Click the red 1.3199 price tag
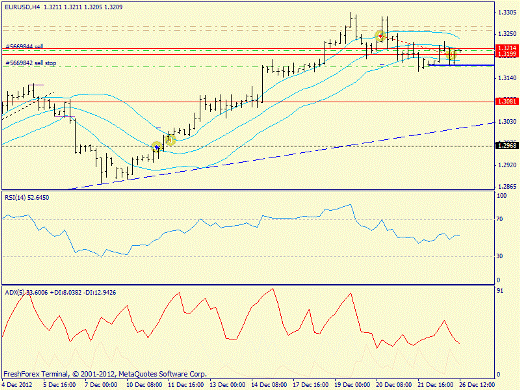Viewport: 520px width, 390px height. (x=507, y=54)
